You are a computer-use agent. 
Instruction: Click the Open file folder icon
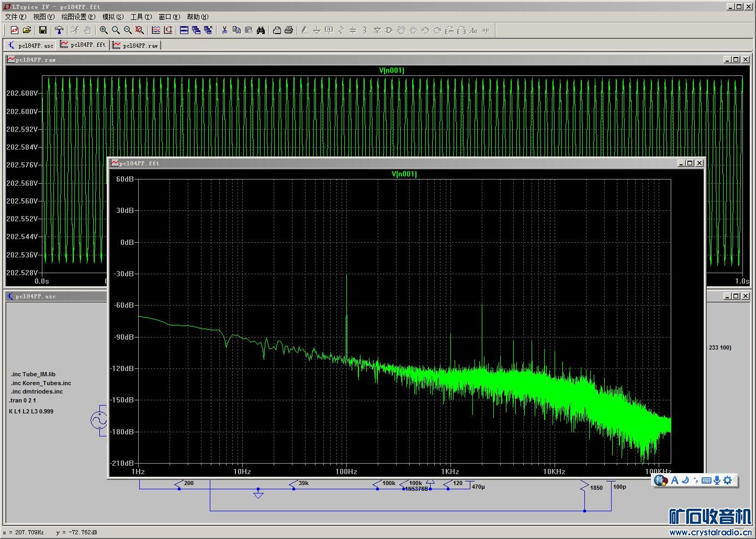[x=27, y=30]
